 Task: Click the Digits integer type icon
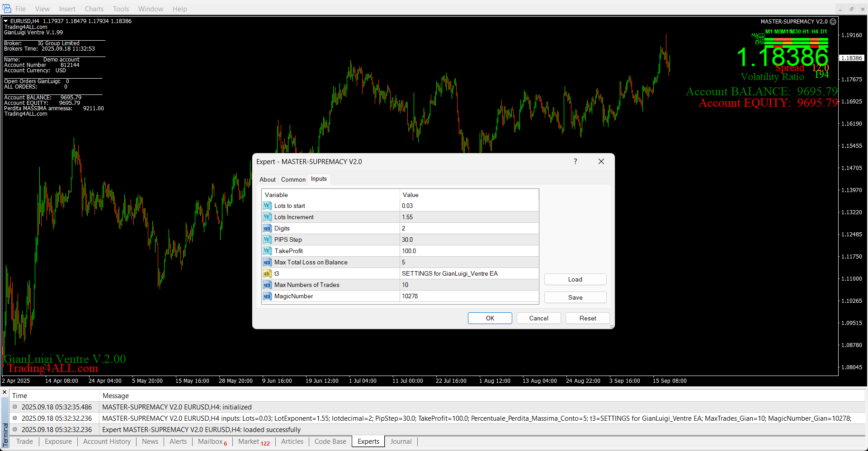coord(267,228)
